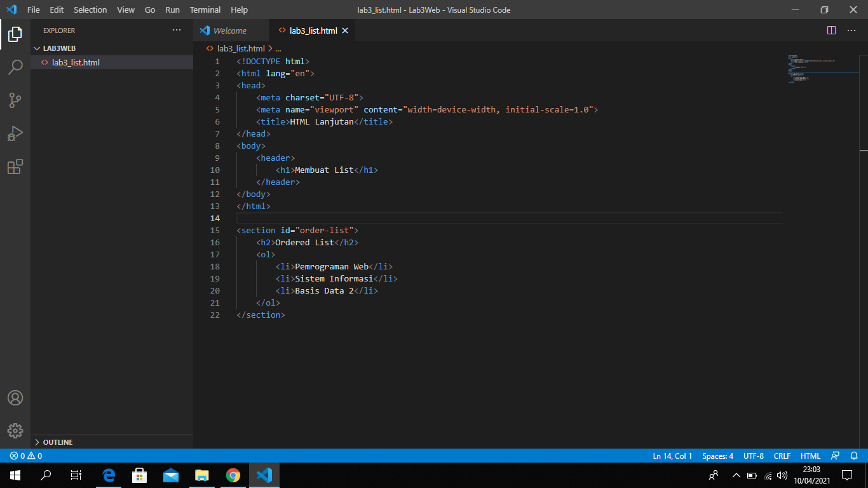Select the lab3_list.html editor tab
Viewport: 868px width, 488px height.
pyautogui.click(x=313, y=30)
